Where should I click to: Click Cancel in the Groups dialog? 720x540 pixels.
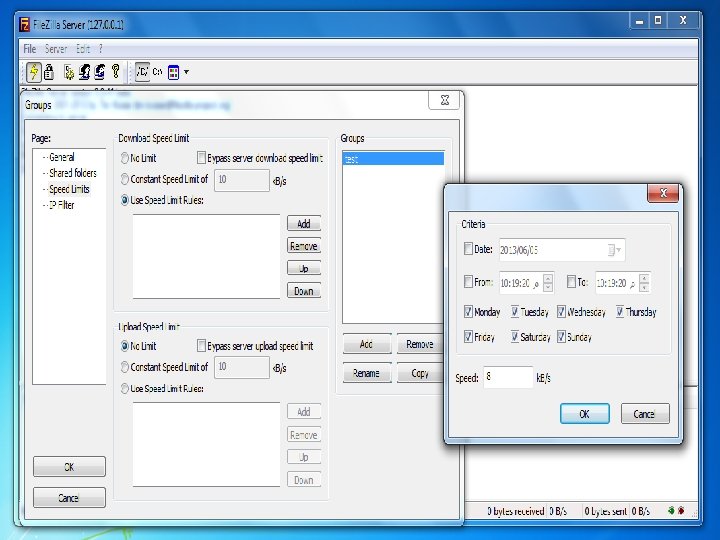point(69,498)
